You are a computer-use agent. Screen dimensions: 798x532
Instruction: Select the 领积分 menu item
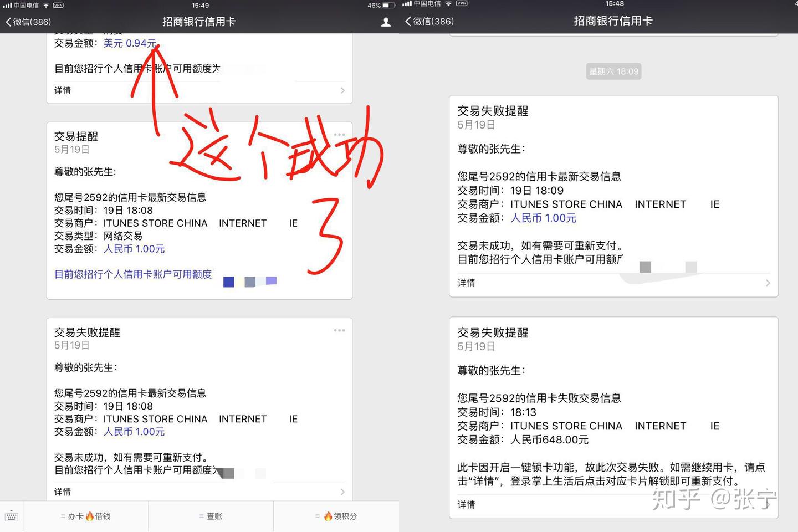340,516
